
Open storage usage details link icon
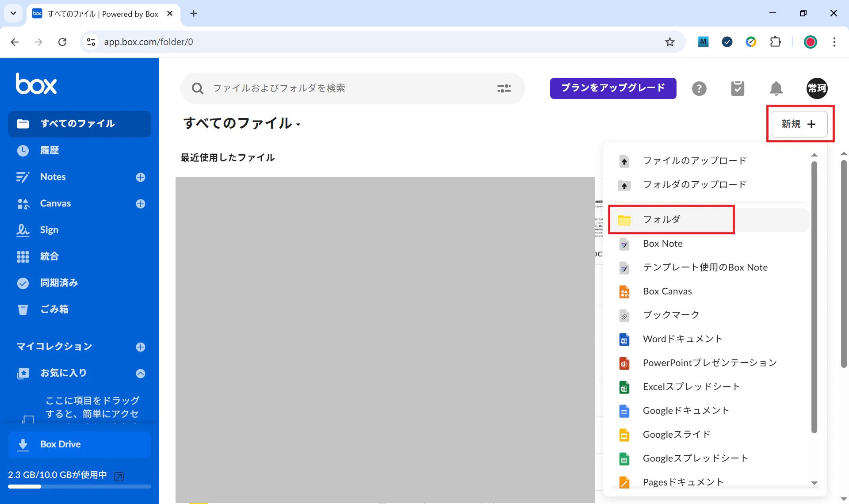(119, 476)
